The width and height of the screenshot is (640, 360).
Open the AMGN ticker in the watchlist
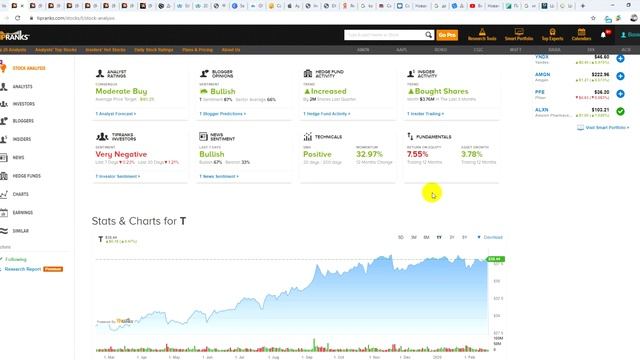pos(542,75)
